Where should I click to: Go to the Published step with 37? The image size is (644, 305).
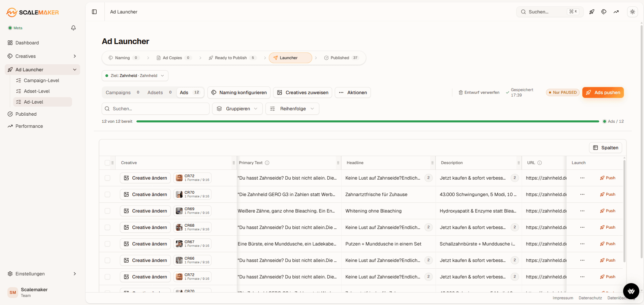pyautogui.click(x=342, y=58)
